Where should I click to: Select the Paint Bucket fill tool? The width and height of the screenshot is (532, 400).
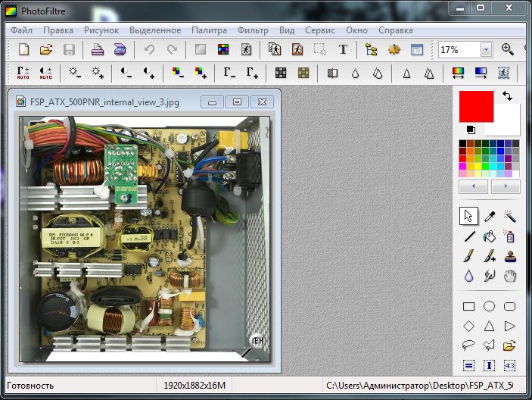click(x=490, y=236)
